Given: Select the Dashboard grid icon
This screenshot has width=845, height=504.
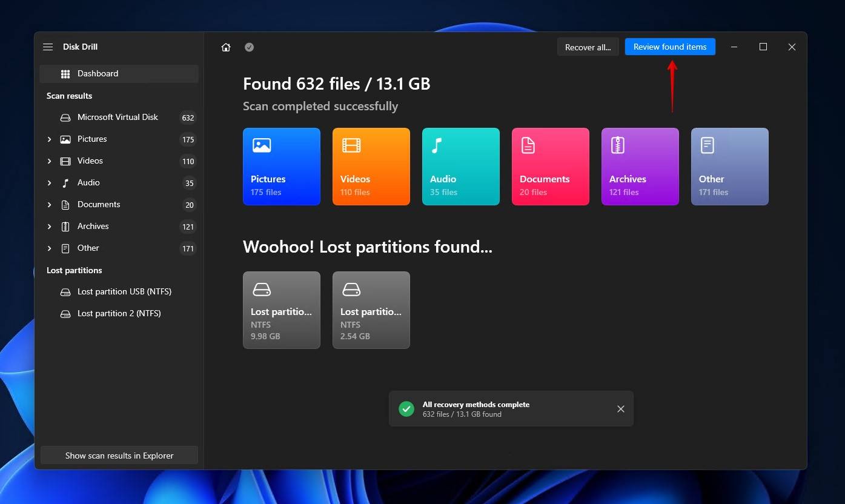Looking at the screenshot, I should [x=65, y=74].
